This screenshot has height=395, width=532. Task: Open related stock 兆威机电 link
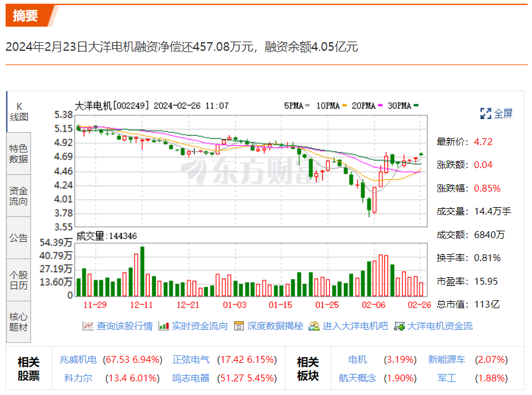click(78, 360)
